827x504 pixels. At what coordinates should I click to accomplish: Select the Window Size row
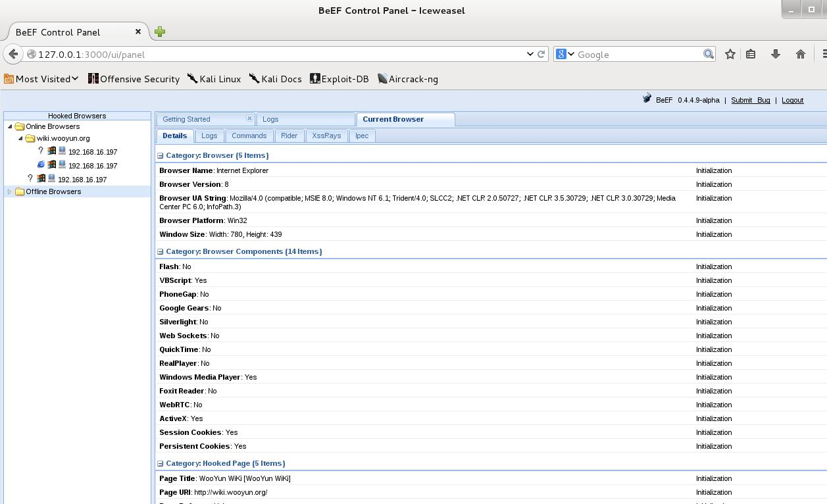[x=491, y=234]
